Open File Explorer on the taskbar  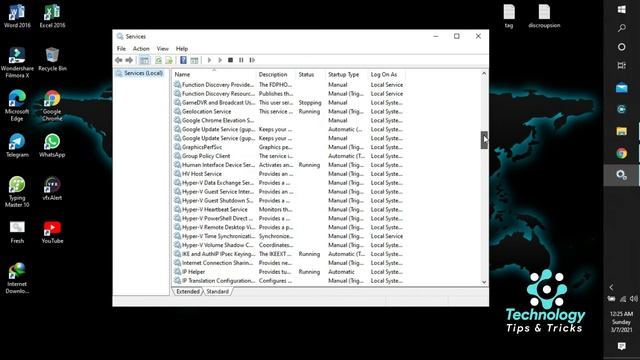click(x=622, y=131)
